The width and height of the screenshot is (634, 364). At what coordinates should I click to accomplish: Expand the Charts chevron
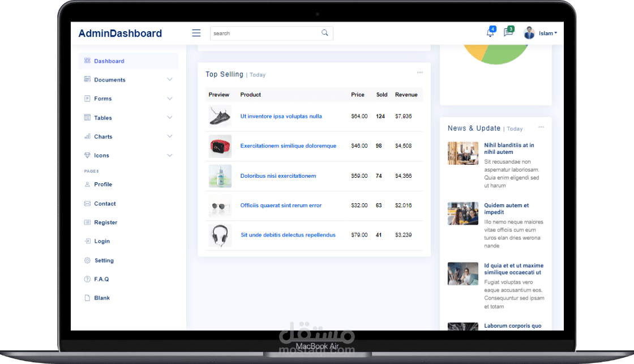tap(169, 136)
